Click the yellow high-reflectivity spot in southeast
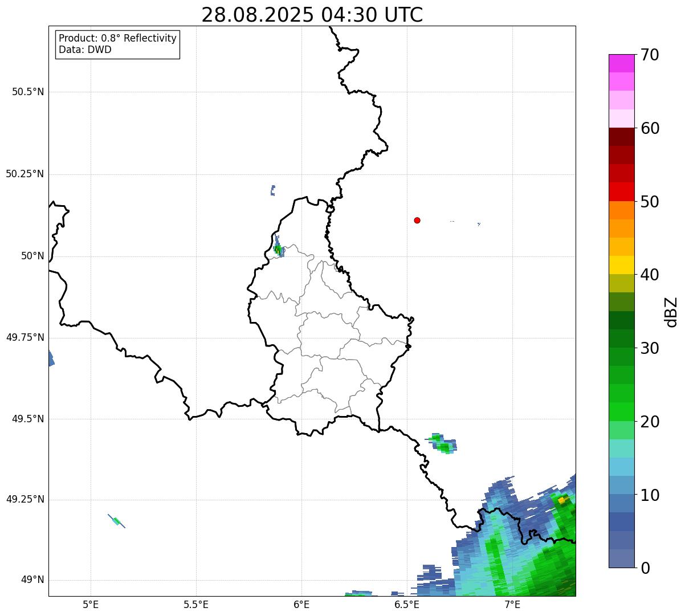This screenshot has width=685, height=616. [562, 500]
